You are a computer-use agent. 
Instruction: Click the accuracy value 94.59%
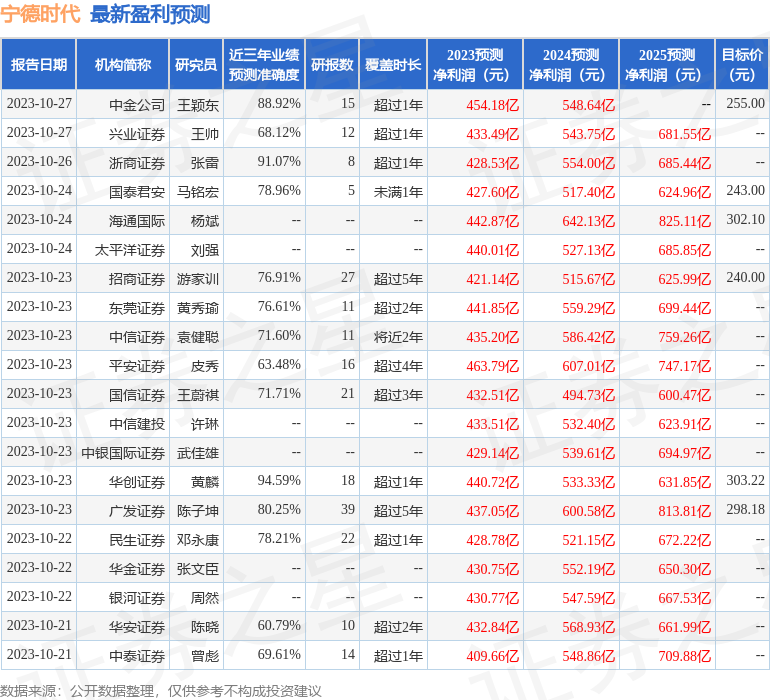[279, 480]
